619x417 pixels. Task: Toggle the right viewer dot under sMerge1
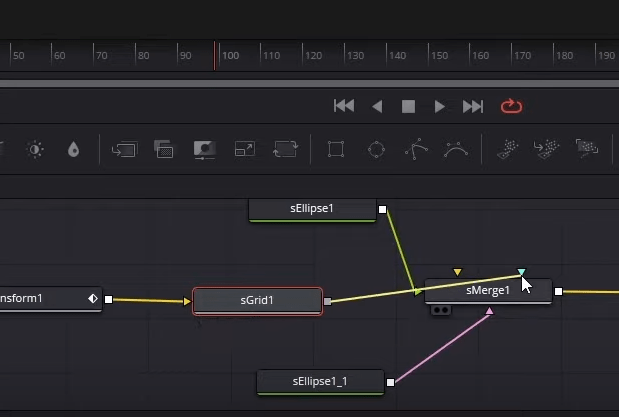445,310
